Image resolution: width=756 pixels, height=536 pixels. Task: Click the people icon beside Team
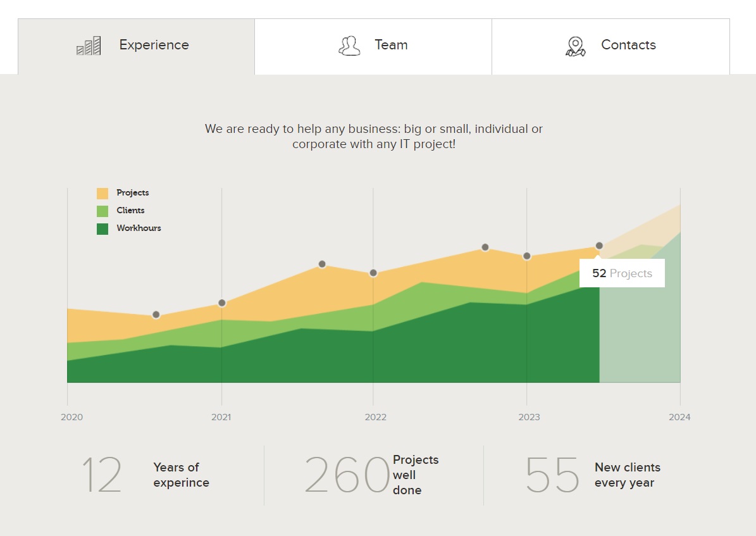349,46
